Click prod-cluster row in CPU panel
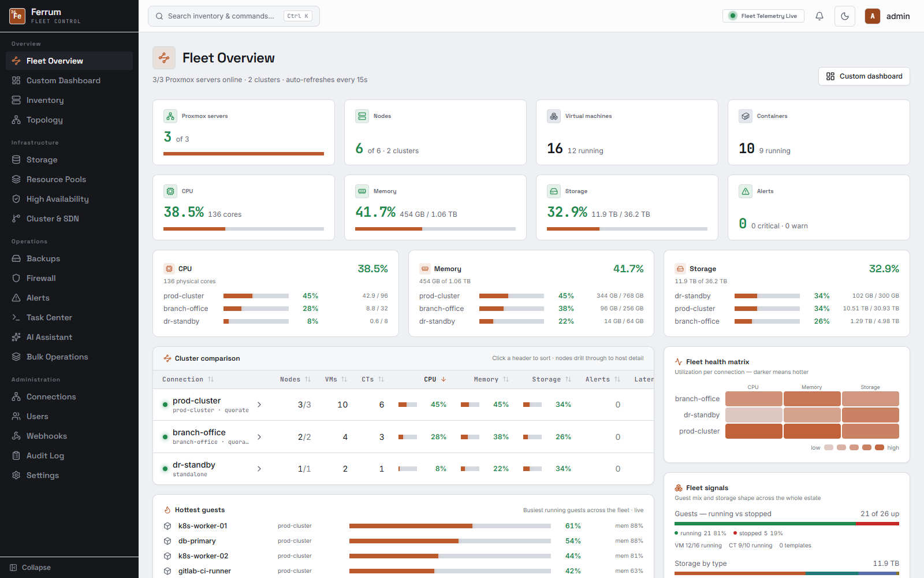924x578 pixels. [x=275, y=296]
